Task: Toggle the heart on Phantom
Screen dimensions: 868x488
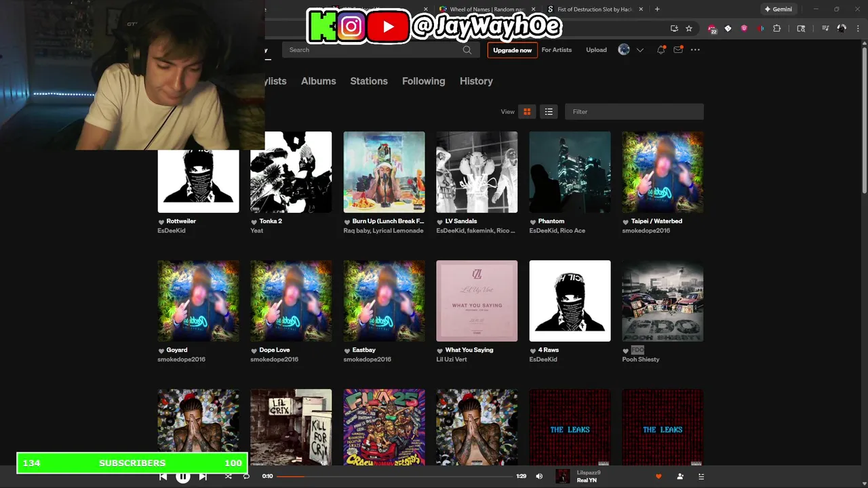Action: pyautogui.click(x=532, y=222)
